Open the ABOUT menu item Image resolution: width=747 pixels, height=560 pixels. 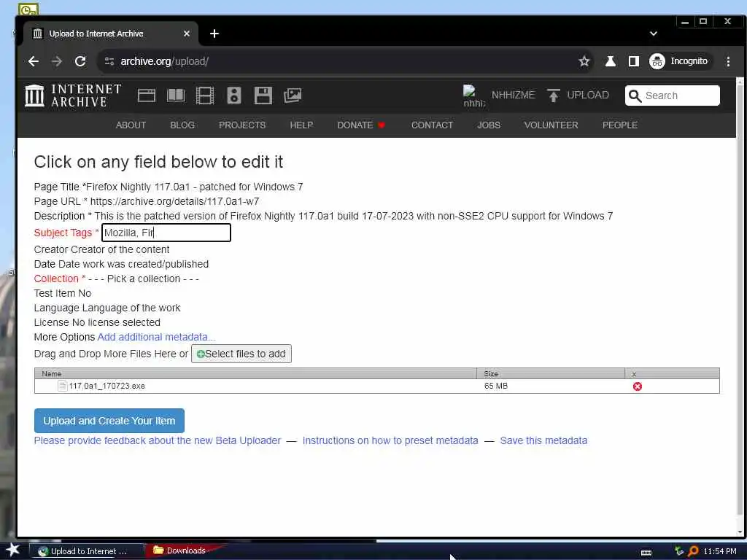(131, 125)
